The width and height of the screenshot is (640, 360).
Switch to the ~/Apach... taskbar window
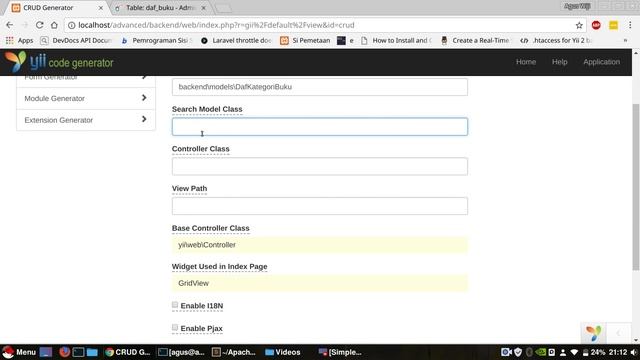(234, 352)
